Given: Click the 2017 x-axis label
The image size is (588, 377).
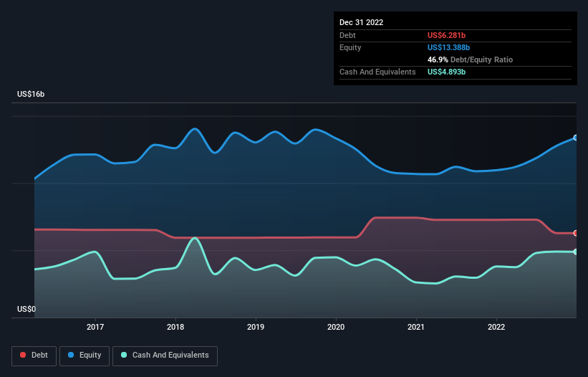Looking at the screenshot, I should pos(95,327).
